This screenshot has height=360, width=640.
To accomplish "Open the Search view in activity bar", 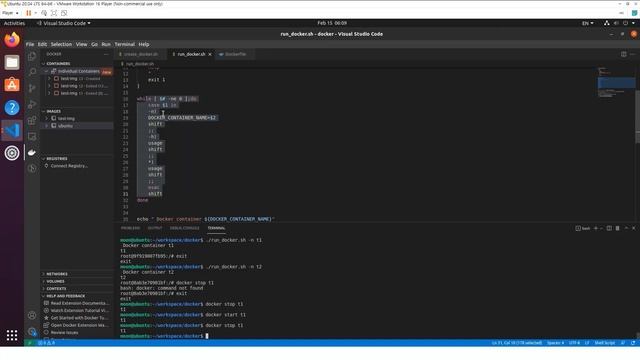I will pos(32,72).
